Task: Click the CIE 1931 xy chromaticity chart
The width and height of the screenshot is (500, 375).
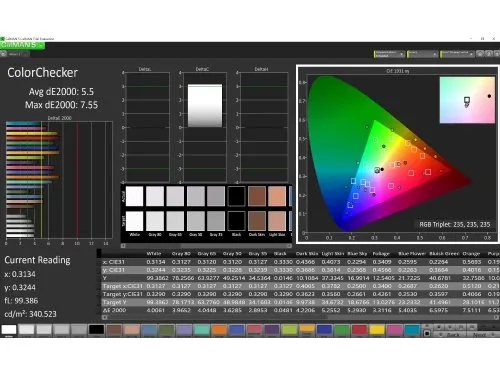Action: [x=397, y=153]
